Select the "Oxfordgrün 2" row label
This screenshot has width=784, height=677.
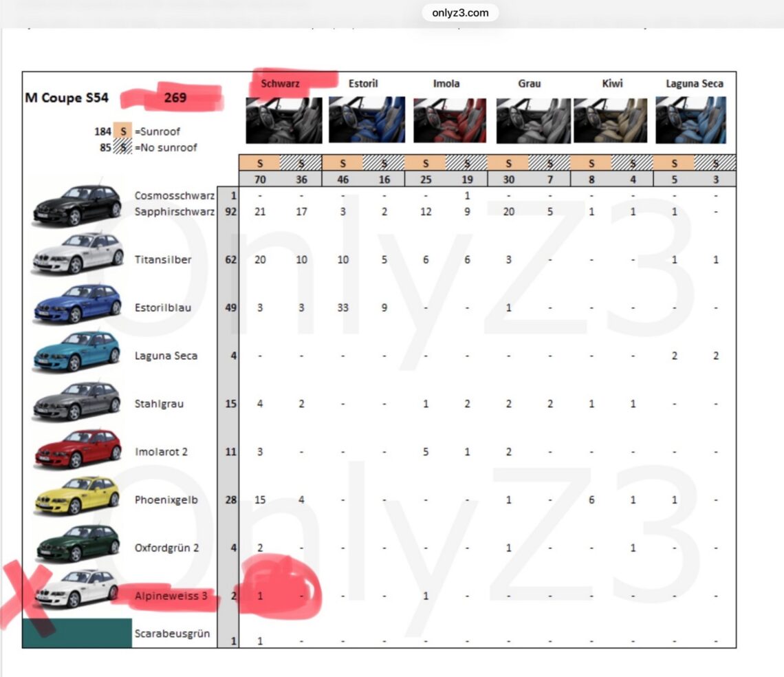166,548
